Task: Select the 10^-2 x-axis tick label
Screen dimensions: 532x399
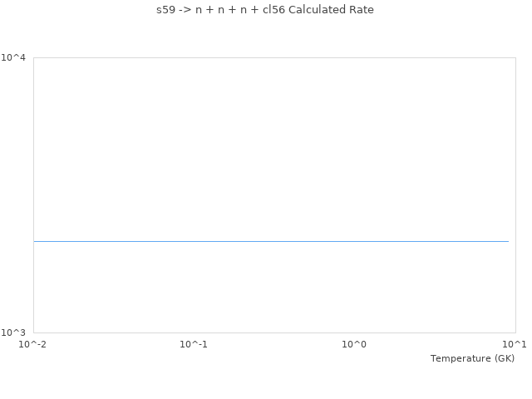Action: (x=33, y=344)
